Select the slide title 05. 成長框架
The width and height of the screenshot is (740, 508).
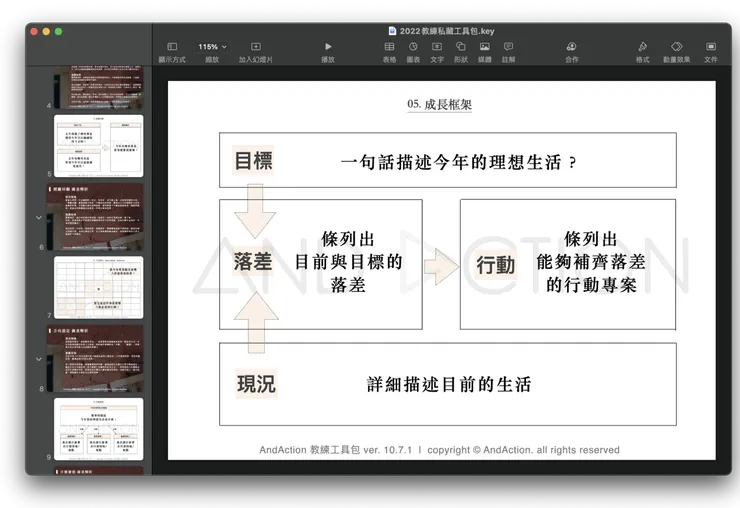pyautogui.click(x=439, y=104)
